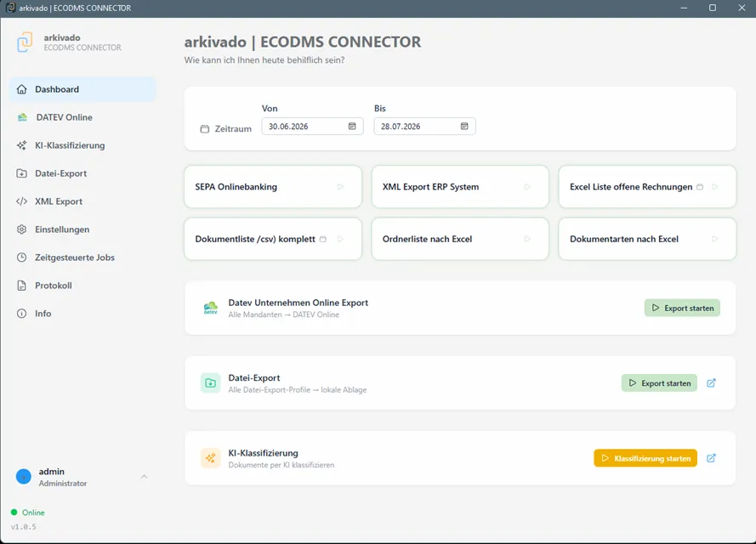Open the DATEV Online menu item
The height and width of the screenshot is (544, 756).
click(x=82, y=117)
